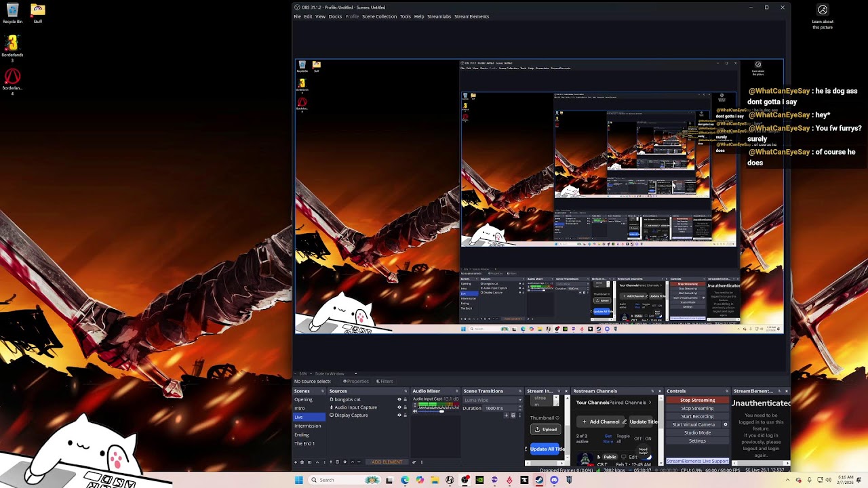Close the Stream Information dock
Viewport: 868px width, 488px height.
(566, 391)
